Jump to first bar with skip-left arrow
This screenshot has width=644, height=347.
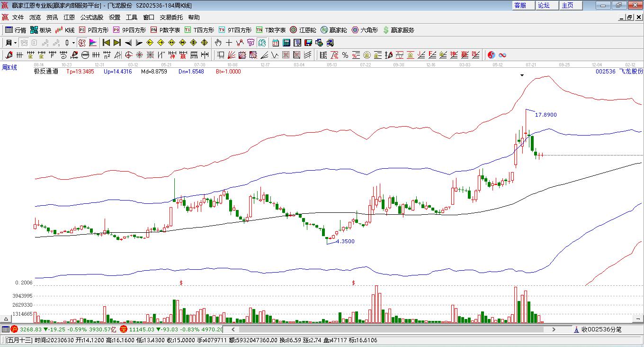[106, 43]
